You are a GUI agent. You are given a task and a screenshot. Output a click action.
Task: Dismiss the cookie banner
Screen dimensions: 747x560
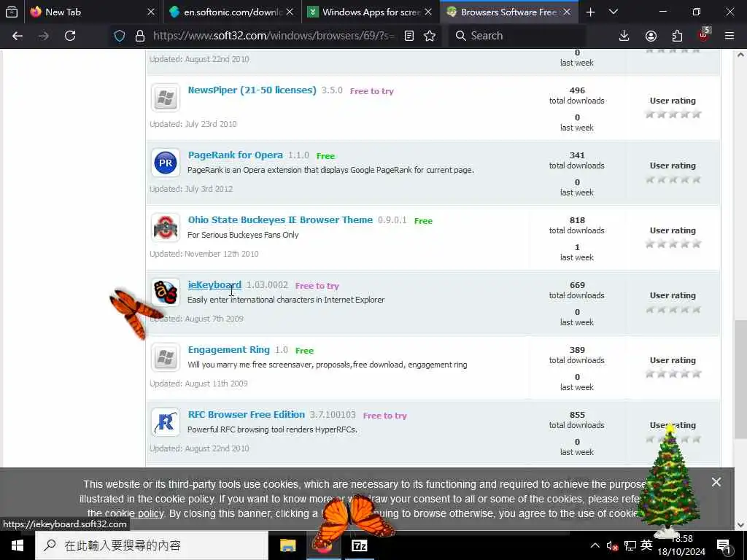(716, 482)
